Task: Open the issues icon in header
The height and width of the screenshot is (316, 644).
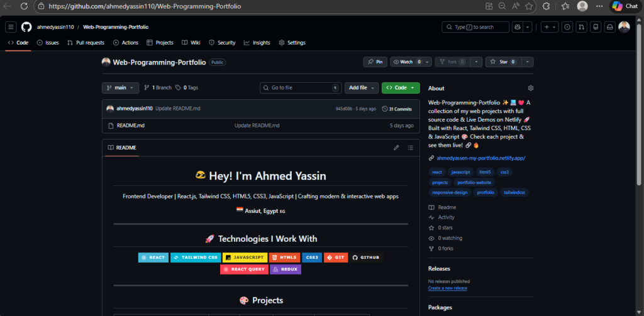Action: tap(568, 27)
